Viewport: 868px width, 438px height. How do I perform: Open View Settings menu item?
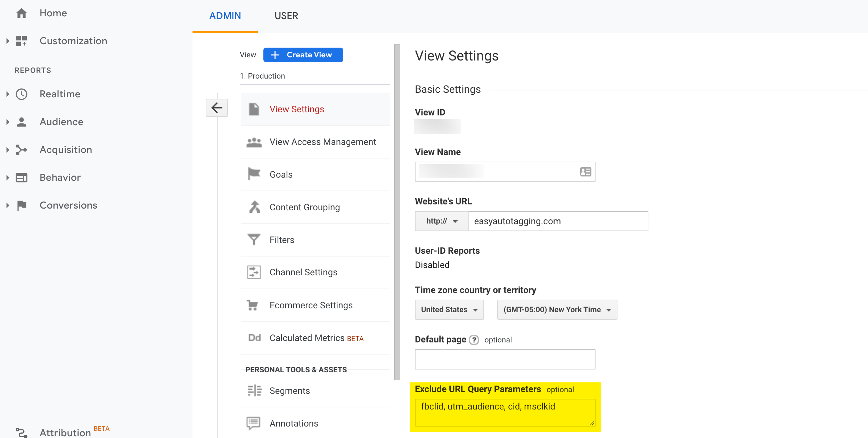315,109
